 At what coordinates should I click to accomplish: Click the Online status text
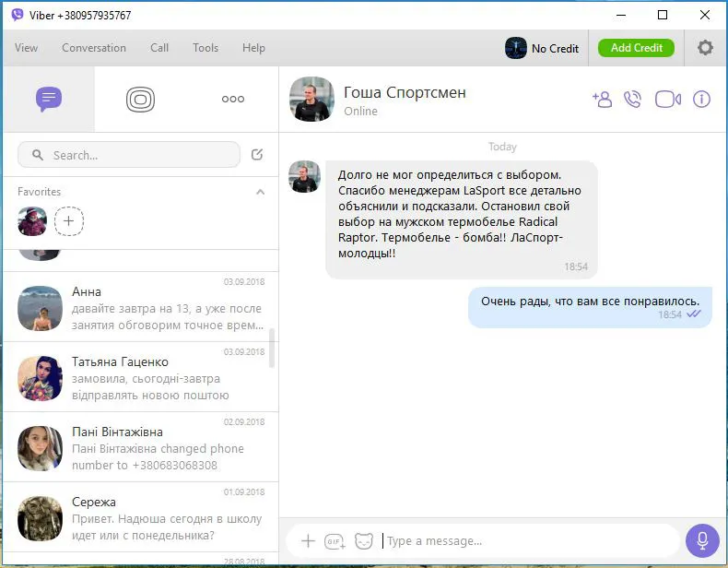coord(360,112)
